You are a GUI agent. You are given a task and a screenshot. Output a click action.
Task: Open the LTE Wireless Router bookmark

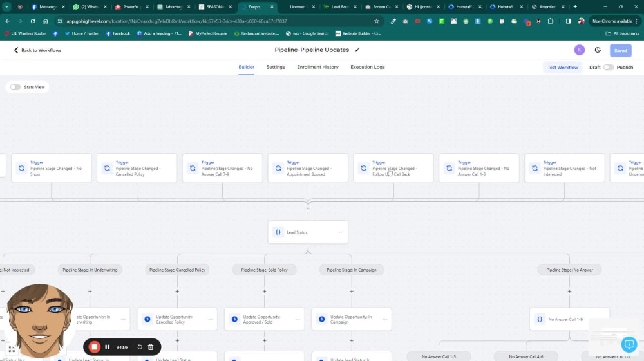pyautogui.click(x=25, y=33)
